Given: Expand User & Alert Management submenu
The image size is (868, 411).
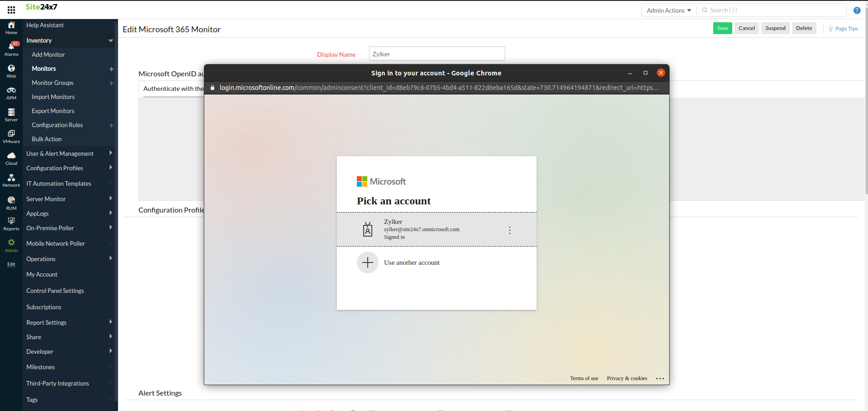Looking at the screenshot, I should (110, 154).
